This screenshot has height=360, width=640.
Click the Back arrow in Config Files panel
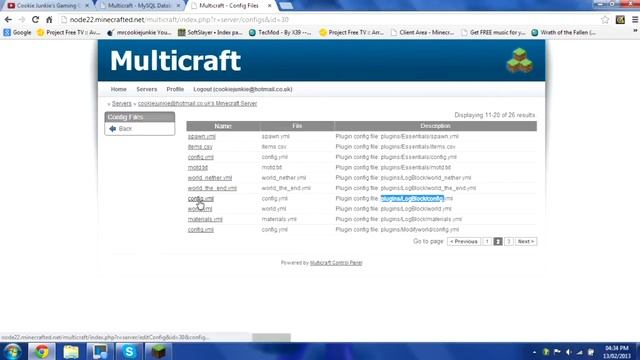pyautogui.click(x=113, y=129)
